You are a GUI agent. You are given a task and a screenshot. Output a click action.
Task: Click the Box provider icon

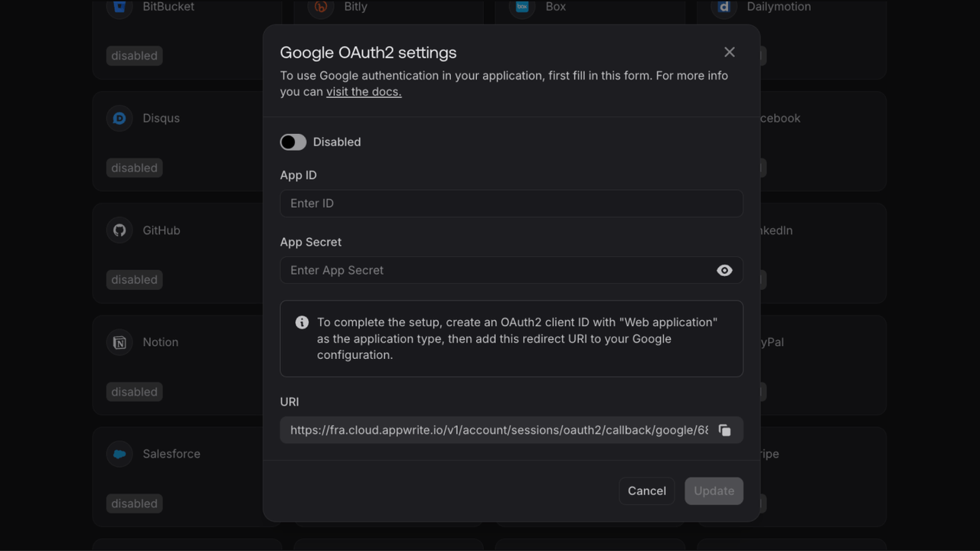pyautogui.click(x=521, y=8)
